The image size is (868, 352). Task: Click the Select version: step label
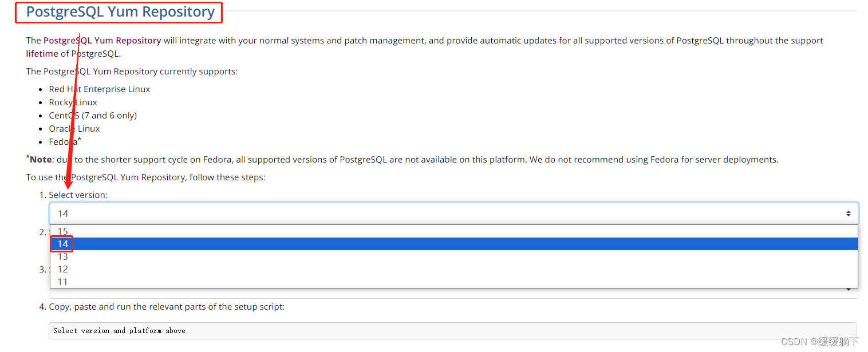[x=78, y=195]
